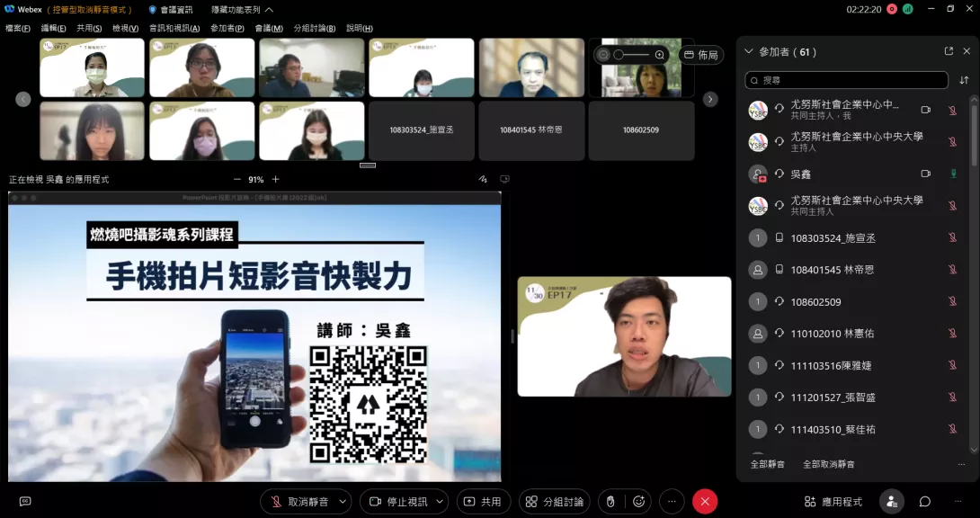This screenshot has height=518, width=980.
Task: Mute 吳鑫's green microphone
Action: [x=953, y=174]
